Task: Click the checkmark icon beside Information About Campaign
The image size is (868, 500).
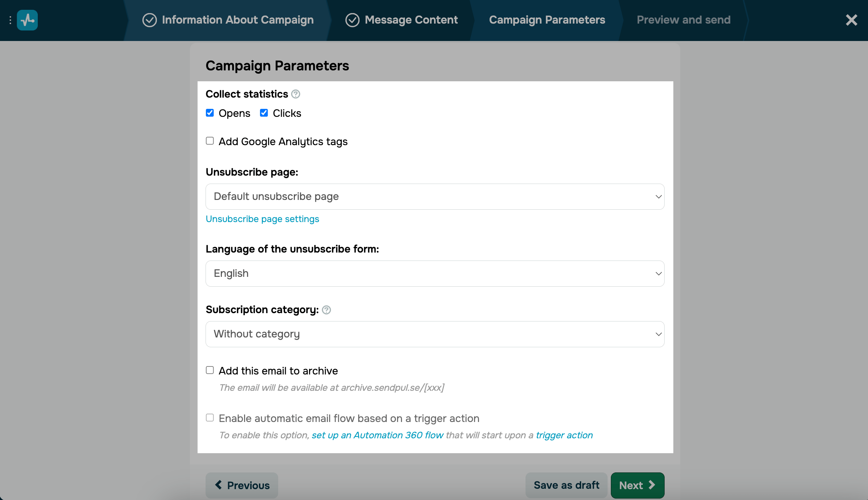Action: click(149, 20)
